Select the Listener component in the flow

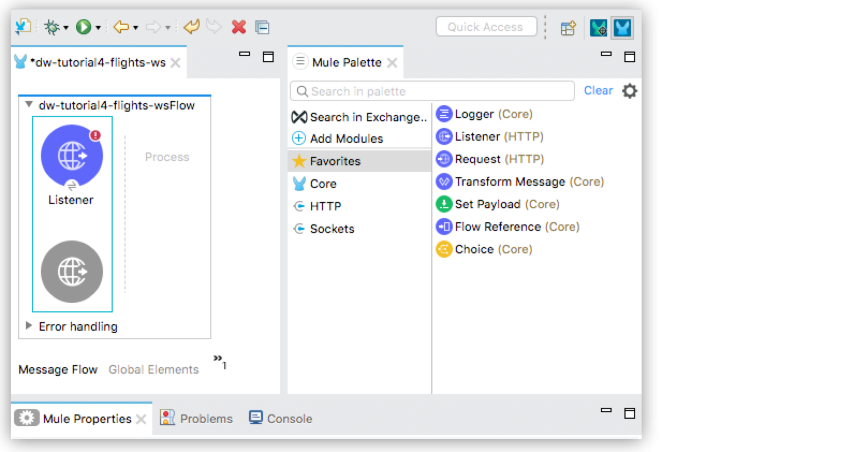[72, 156]
